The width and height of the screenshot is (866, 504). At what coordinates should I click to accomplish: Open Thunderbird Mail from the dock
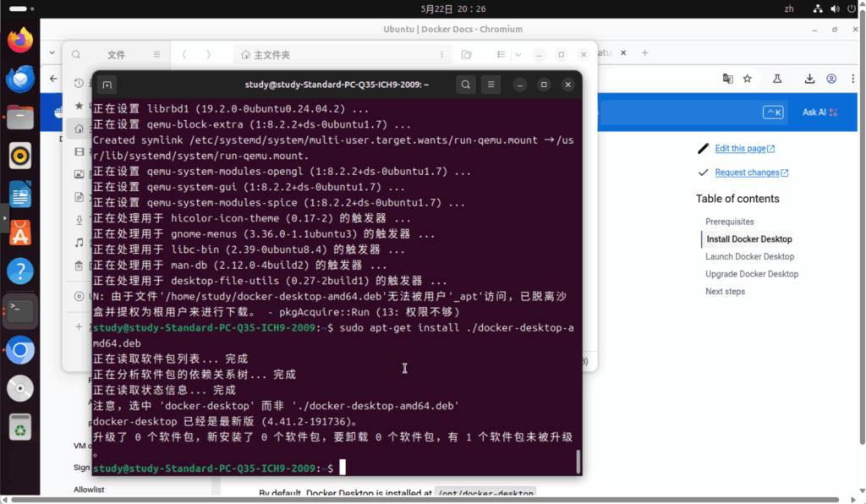pos(20,79)
